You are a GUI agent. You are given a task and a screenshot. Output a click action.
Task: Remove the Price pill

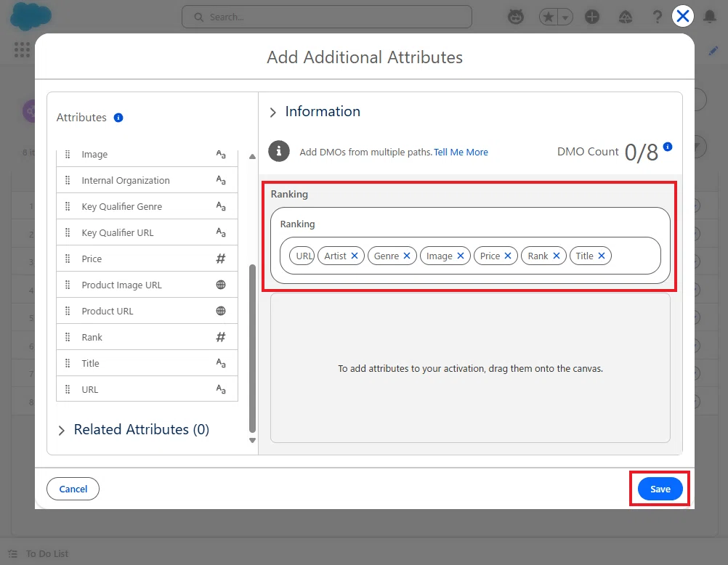click(x=508, y=256)
